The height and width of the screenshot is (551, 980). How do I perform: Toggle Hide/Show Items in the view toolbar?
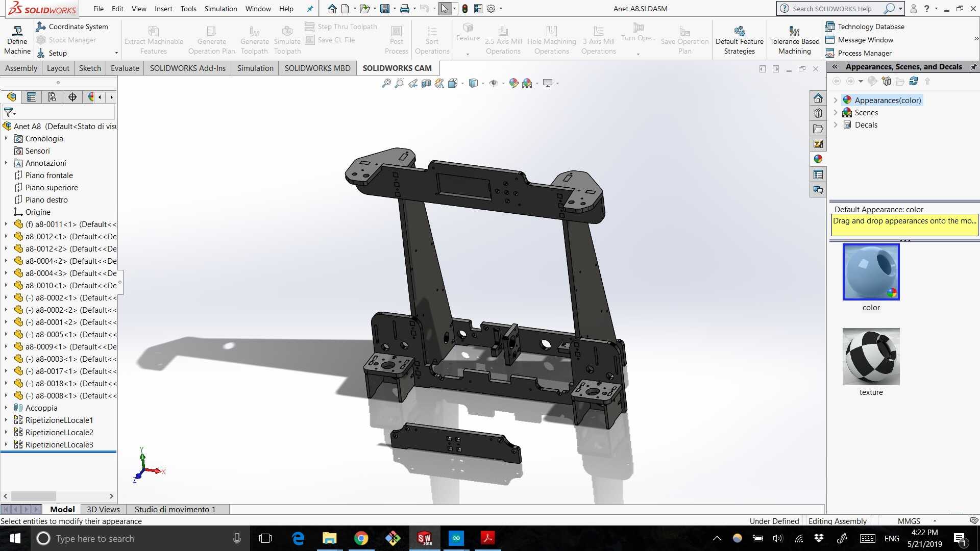coord(493,83)
